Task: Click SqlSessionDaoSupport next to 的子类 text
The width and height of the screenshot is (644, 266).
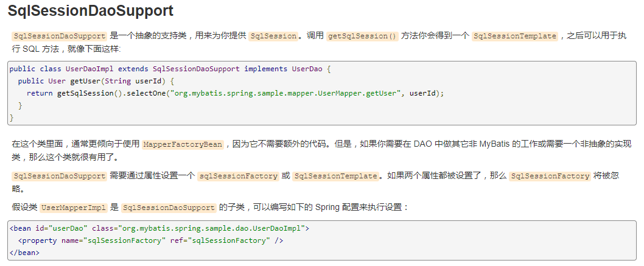Action: point(169,208)
